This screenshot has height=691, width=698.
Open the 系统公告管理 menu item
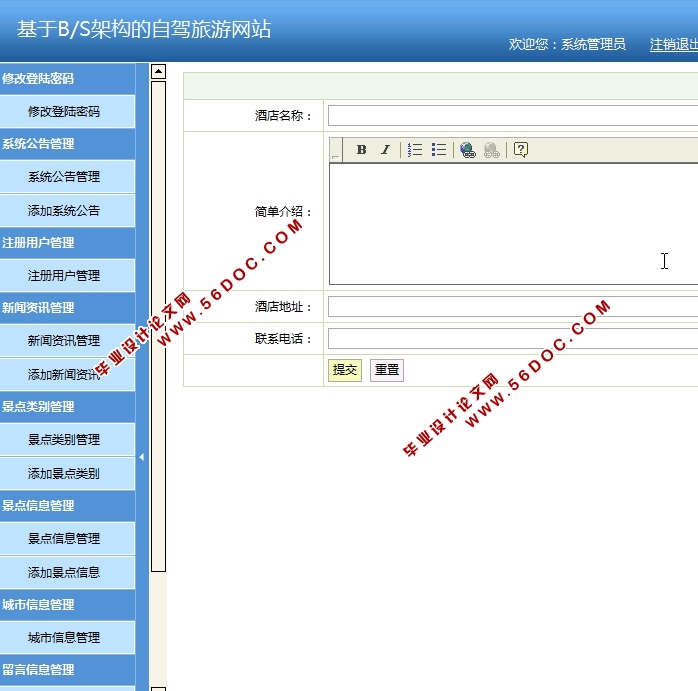pyautogui.click(x=67, y=177)
